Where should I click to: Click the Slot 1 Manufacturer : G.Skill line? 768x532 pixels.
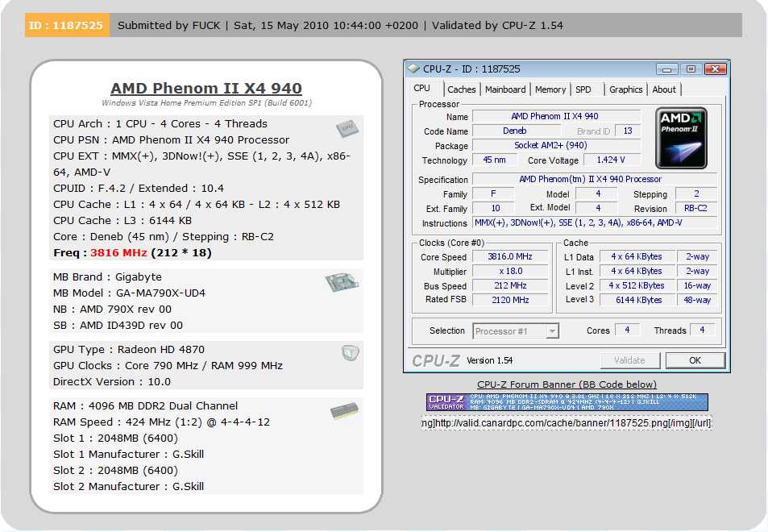tap(128, 454)
